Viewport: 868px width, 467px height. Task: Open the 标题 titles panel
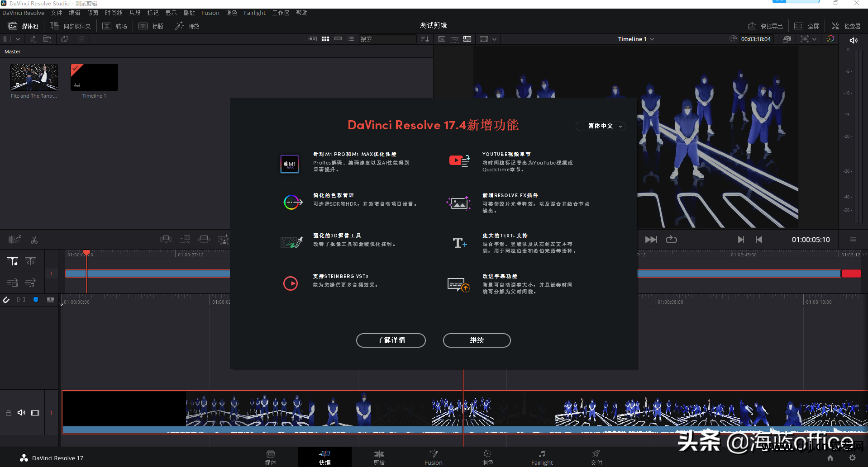(151, 26)
